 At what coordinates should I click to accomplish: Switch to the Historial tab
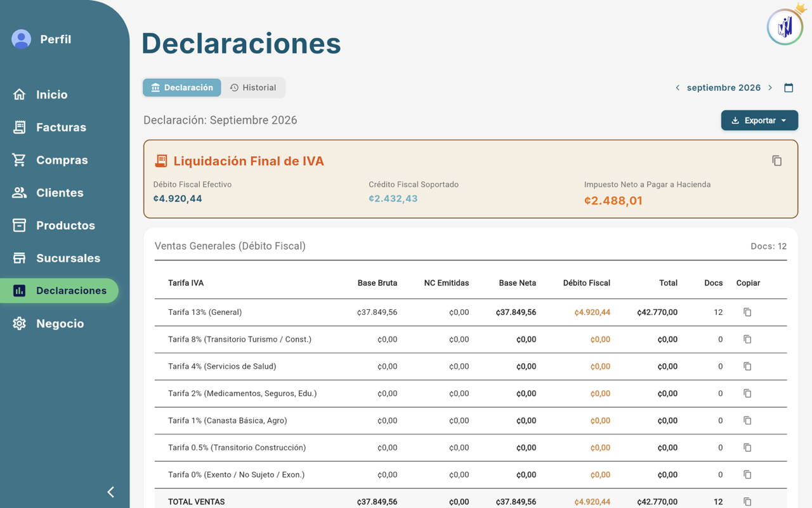coord(253,88)
